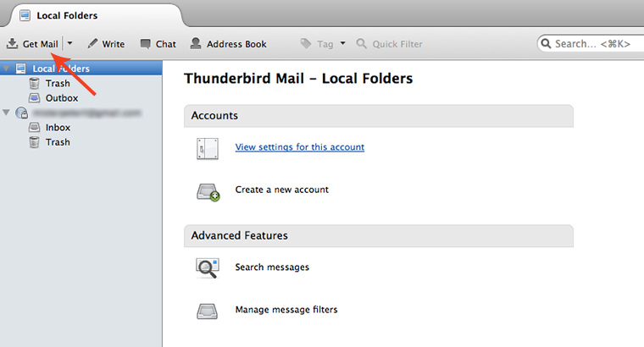Image resolution: width=644 pixels, height=347 pixels.
Task: Click the Write pencil icon
Action: 93,43
